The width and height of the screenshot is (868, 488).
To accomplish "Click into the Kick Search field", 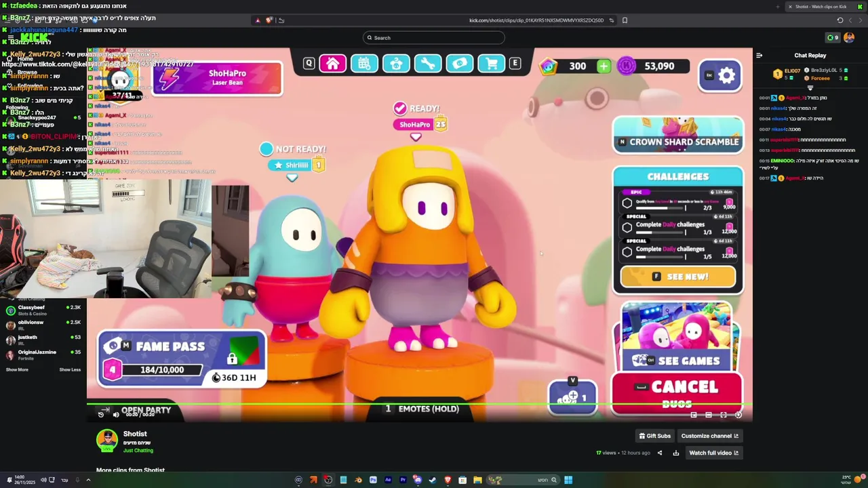I will (x=434, y=38).
